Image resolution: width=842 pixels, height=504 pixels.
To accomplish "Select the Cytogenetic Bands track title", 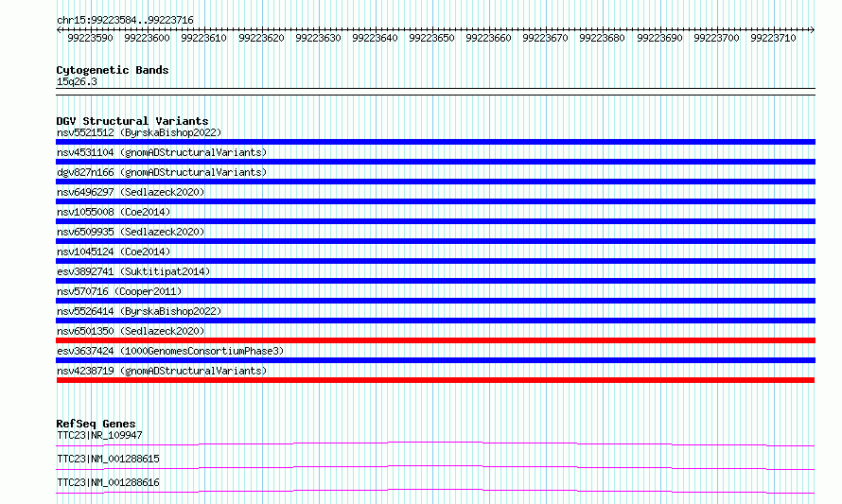I will 113,70.
